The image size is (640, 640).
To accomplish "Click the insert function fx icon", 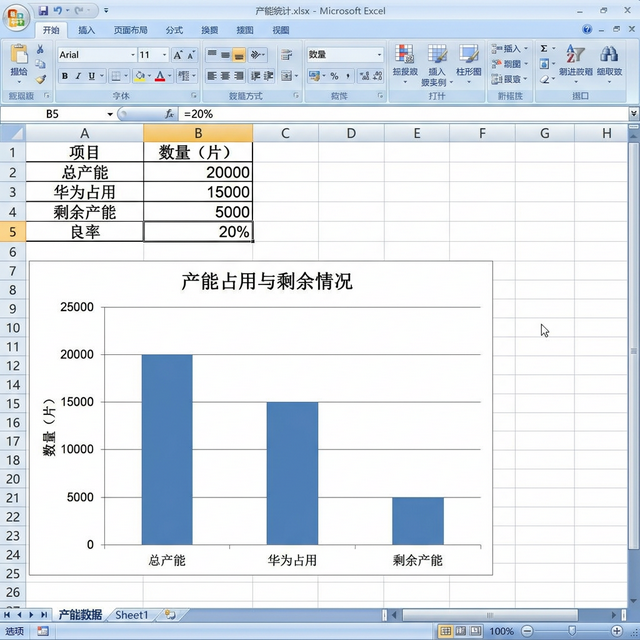I will [170, 114].
